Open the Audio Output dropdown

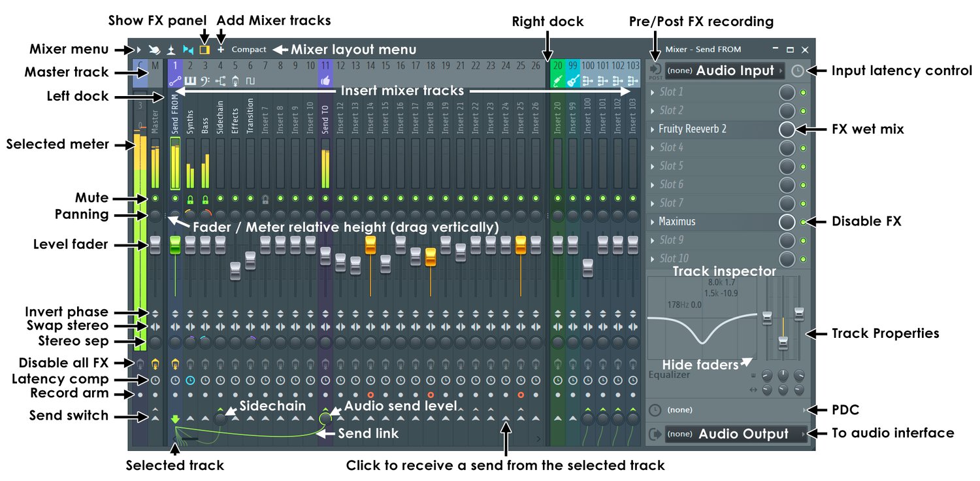(x=736, y=434)
